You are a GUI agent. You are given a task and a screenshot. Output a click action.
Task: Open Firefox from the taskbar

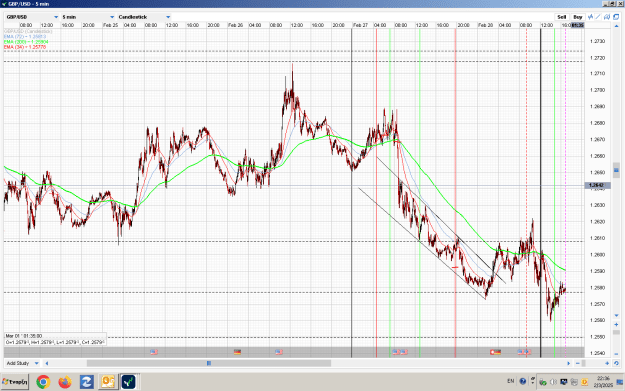(x=65, y=382)
